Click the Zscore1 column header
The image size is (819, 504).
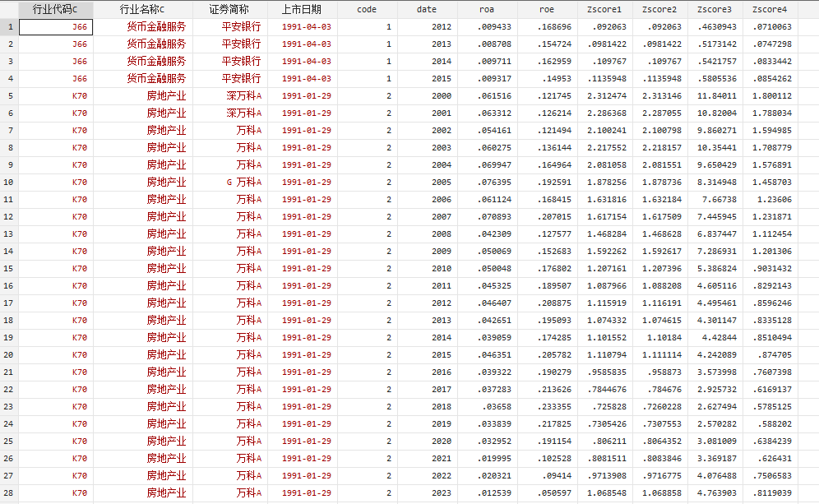[604, 10]
